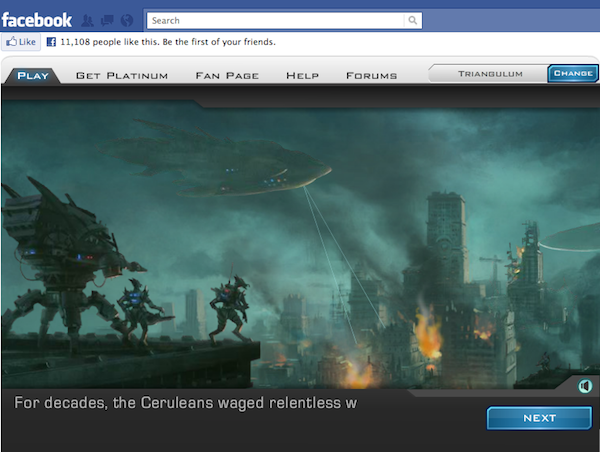Click the Triangulum server selector
The image size is (600, 452).
tap(489, 73)
